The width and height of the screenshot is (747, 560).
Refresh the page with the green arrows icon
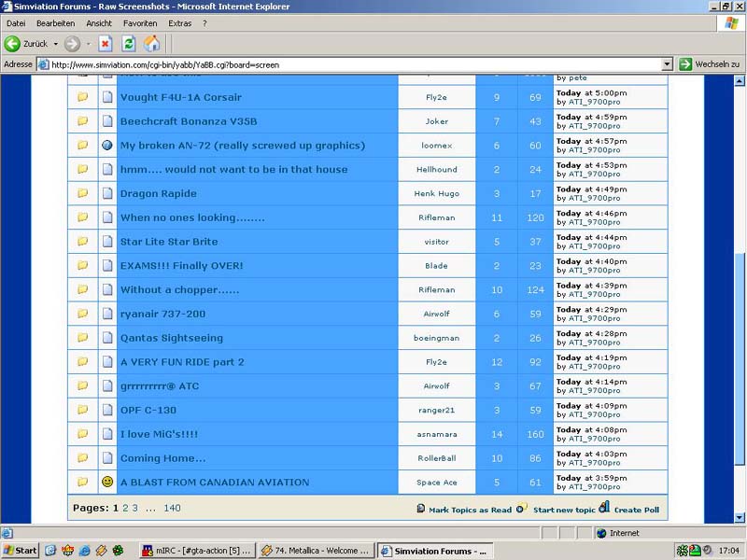coord(129,44)
